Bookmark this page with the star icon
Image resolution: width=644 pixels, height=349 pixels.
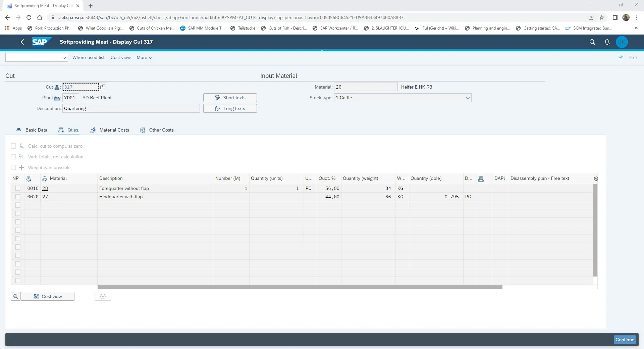[x=602, y=17]
